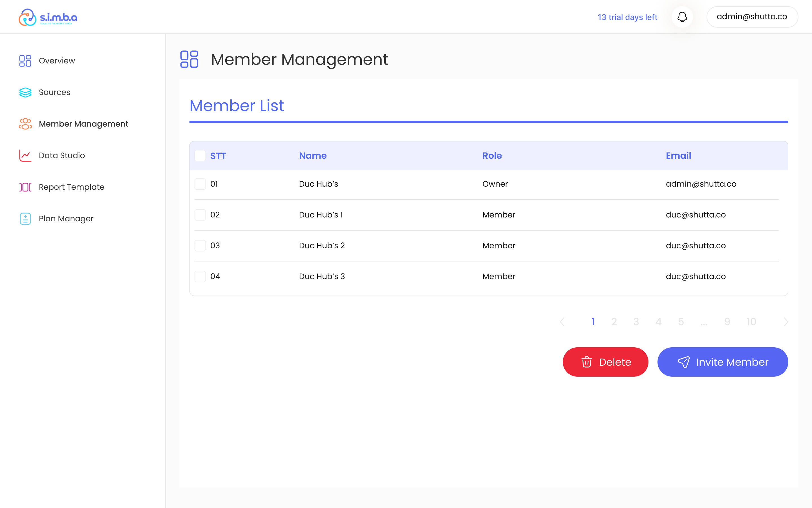Image resolution: width=812 pixels, height=508 pixels.
Task: Jump to page 4
Action: (x=658, y=322)
